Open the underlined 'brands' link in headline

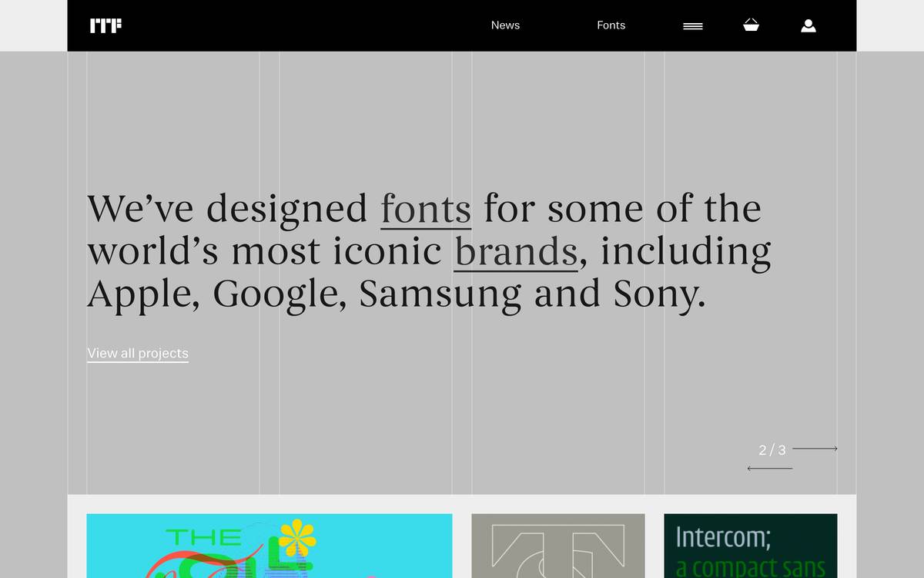coord(514,250)
